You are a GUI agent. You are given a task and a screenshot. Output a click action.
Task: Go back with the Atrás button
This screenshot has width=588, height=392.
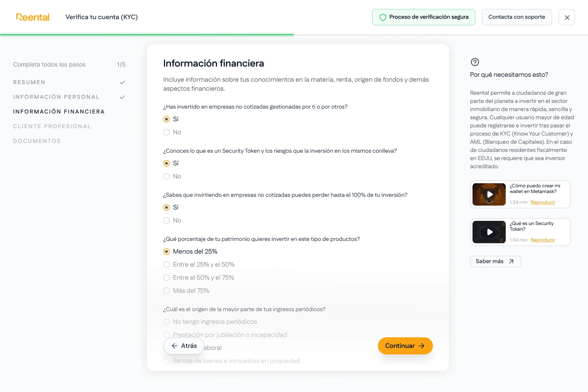(184, 346)
